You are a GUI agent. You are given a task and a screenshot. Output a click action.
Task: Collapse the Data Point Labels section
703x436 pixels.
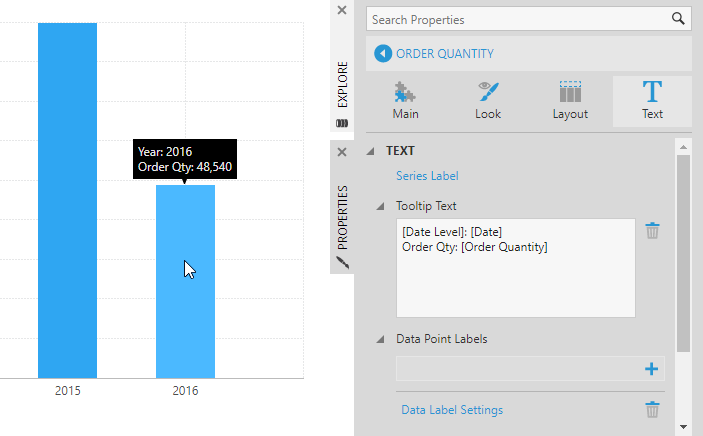(x=380, y=339)
